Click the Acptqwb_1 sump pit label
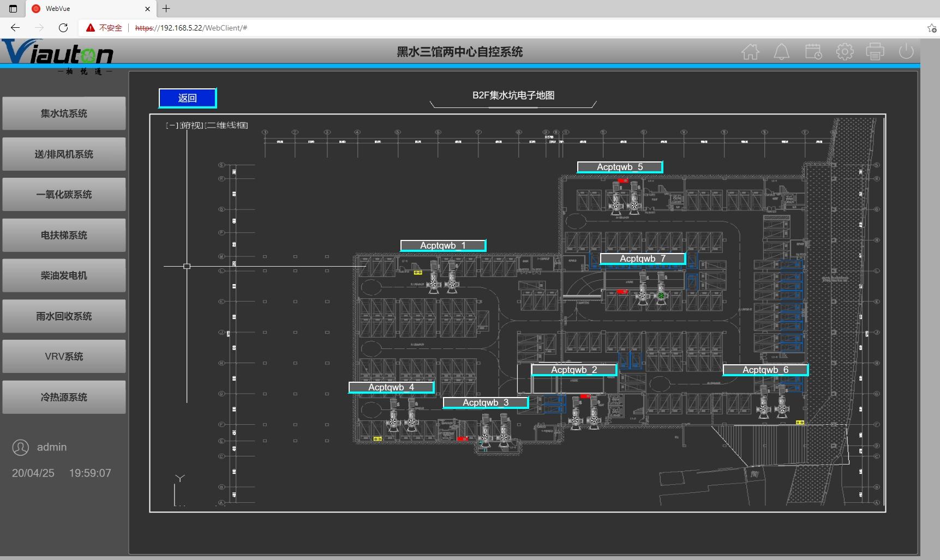This screenshot has width=940, height=560. pyautogui.click(x=443, y=245)
